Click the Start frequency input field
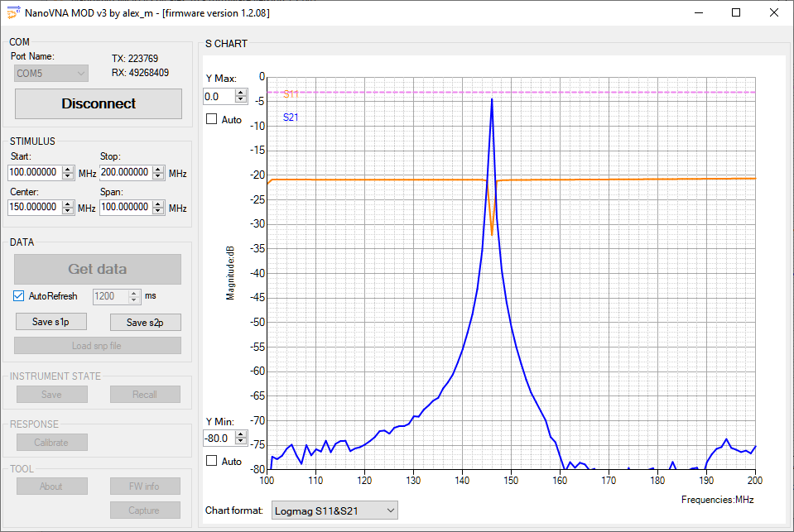 (x=34, y=173)
